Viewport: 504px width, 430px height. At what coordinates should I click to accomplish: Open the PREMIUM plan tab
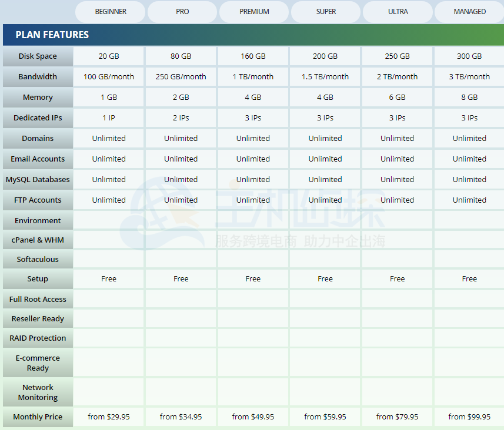pyautogui.click(x=253, y=11)
